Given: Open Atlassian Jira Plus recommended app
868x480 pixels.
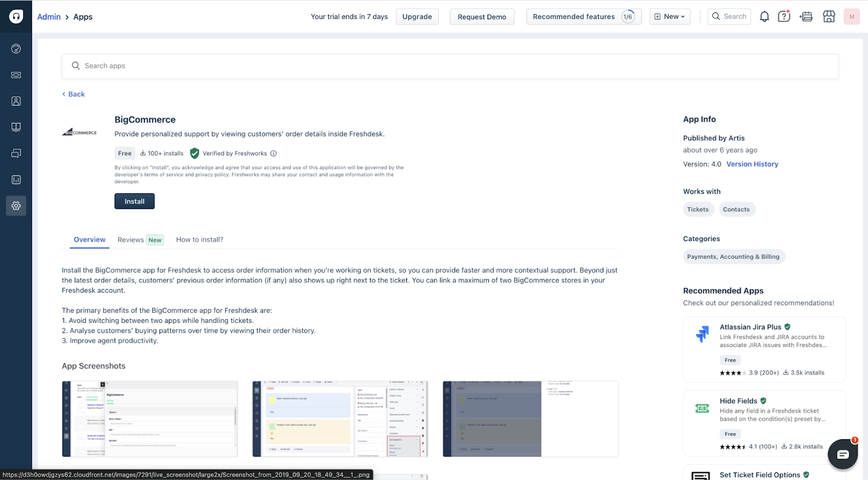Looking at the screenshot, I should coord(764,350).
